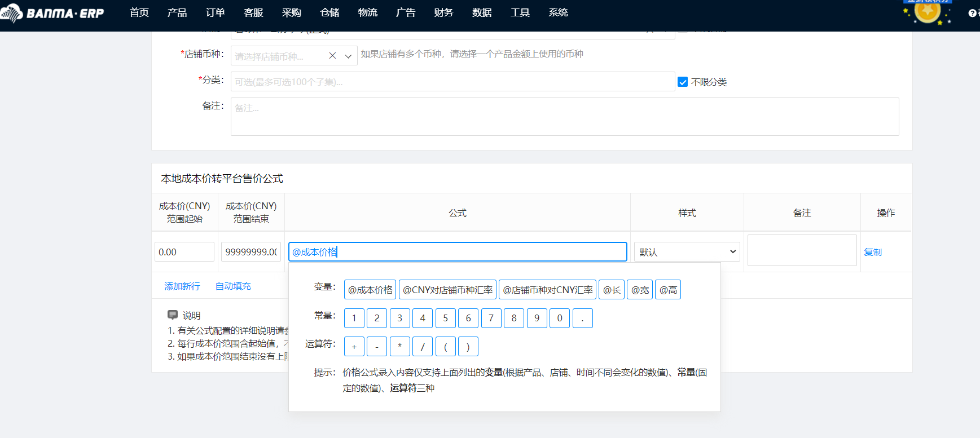Click the formula row 备注 textbox
This screenshot has width=980, height=438.
coord(802,250)
